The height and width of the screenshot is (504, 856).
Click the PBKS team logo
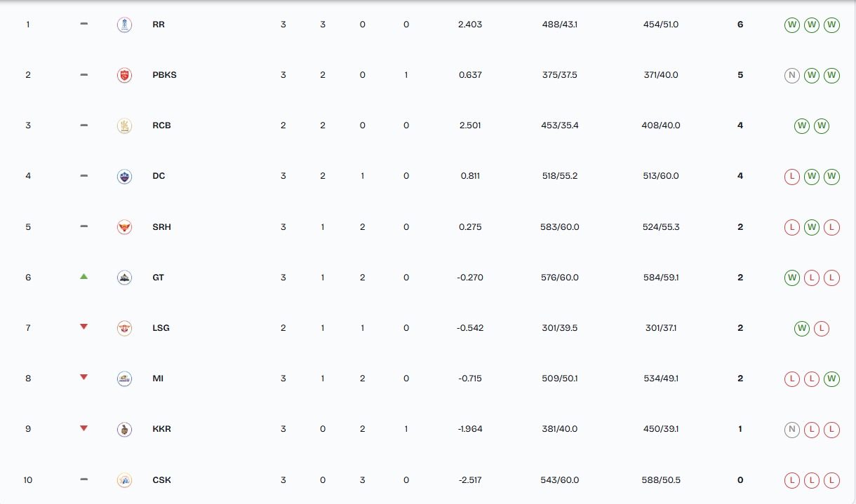click(x=124, y=75)
